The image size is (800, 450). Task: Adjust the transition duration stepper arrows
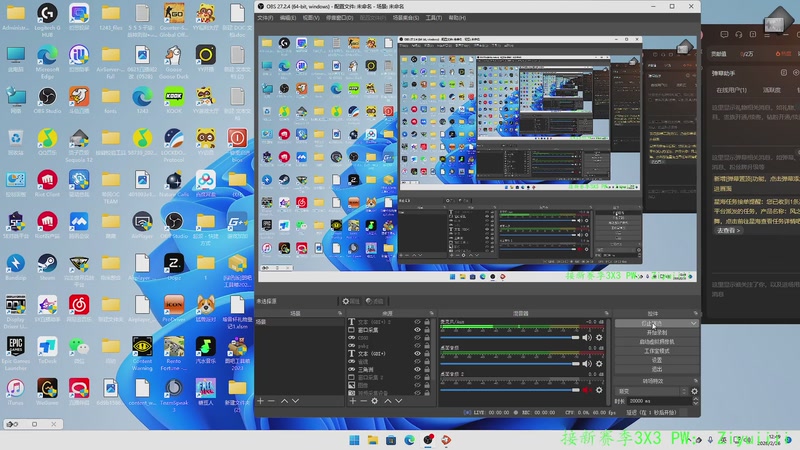[x=695, y=401]
